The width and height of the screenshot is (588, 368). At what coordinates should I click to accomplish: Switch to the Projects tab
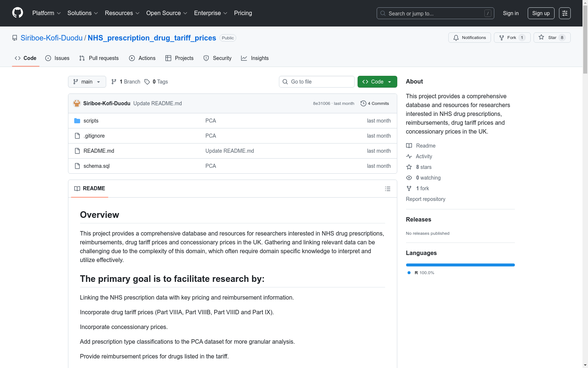point(179,58)
